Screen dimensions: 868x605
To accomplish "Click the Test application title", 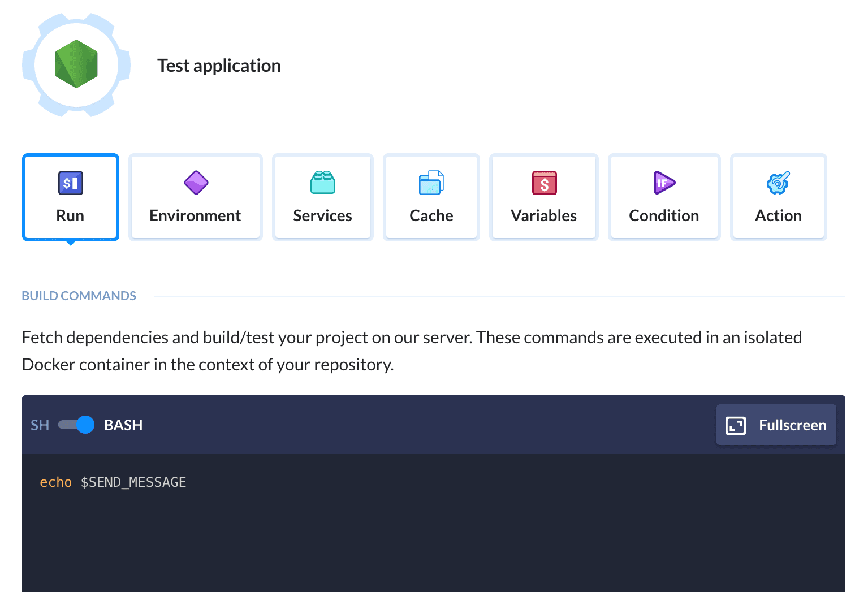I will (x=219, y=66).
